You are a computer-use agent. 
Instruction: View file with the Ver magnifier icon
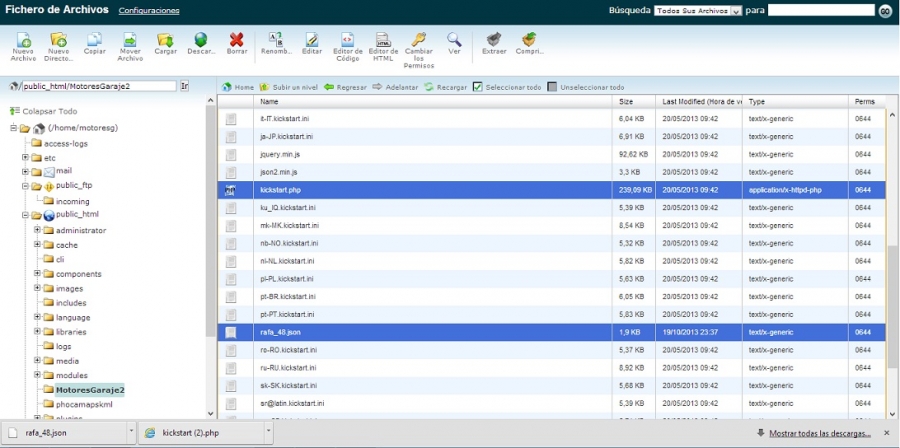(454, 44)
